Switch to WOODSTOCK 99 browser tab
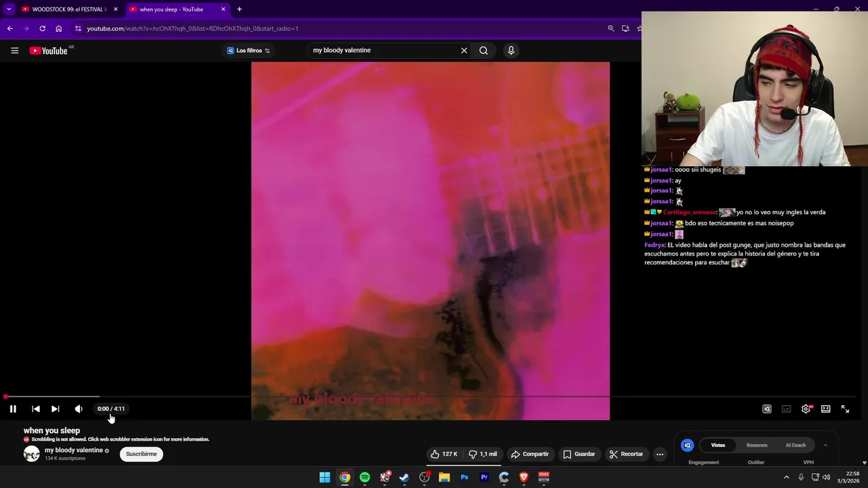Viewport: 868px width, 488px height. coord(64,9)
